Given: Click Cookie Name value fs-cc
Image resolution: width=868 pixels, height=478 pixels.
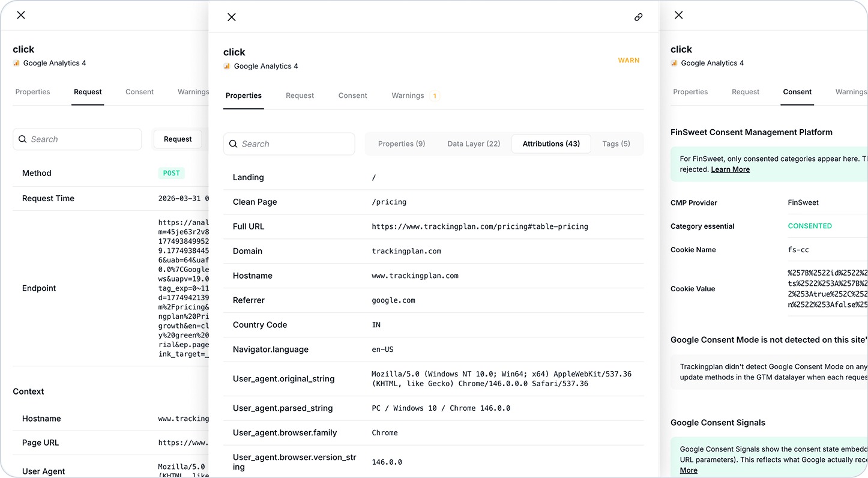Looking at the screenshot, I should [798, 250].
